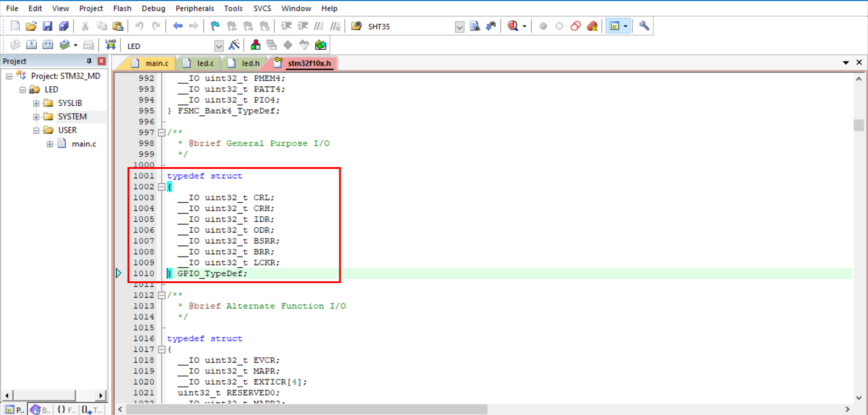
Task: Switch to the Functions panel tab
Action: [66, 410]
